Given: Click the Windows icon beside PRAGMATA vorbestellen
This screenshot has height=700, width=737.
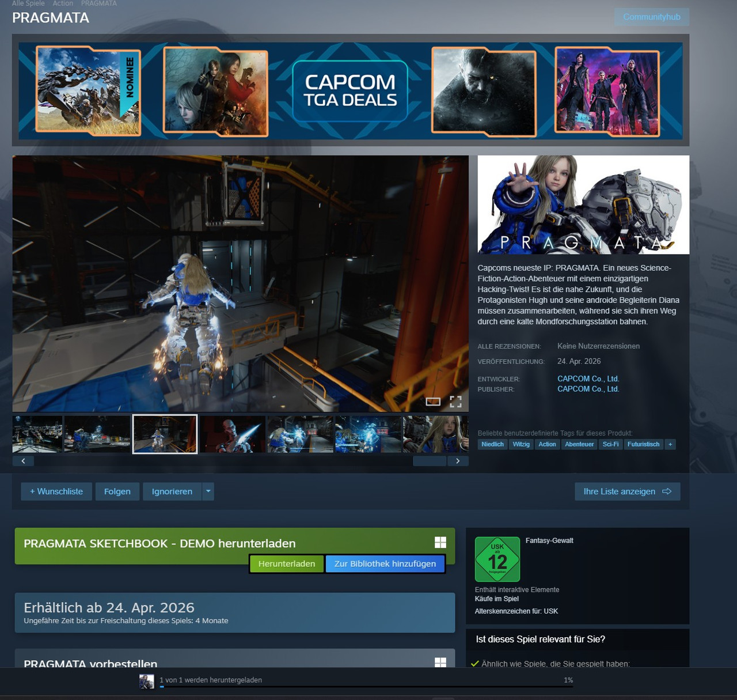Looking at the screenshot, I should (440, 663).
